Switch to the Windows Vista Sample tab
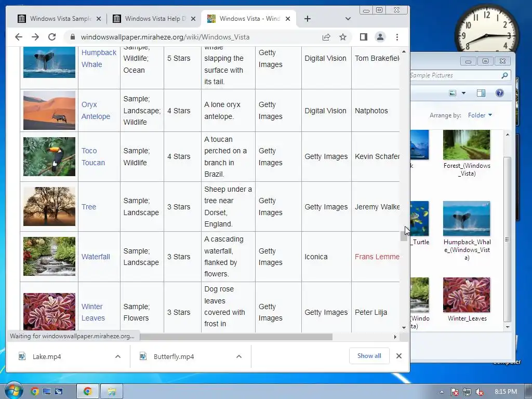 coord(60,19)
